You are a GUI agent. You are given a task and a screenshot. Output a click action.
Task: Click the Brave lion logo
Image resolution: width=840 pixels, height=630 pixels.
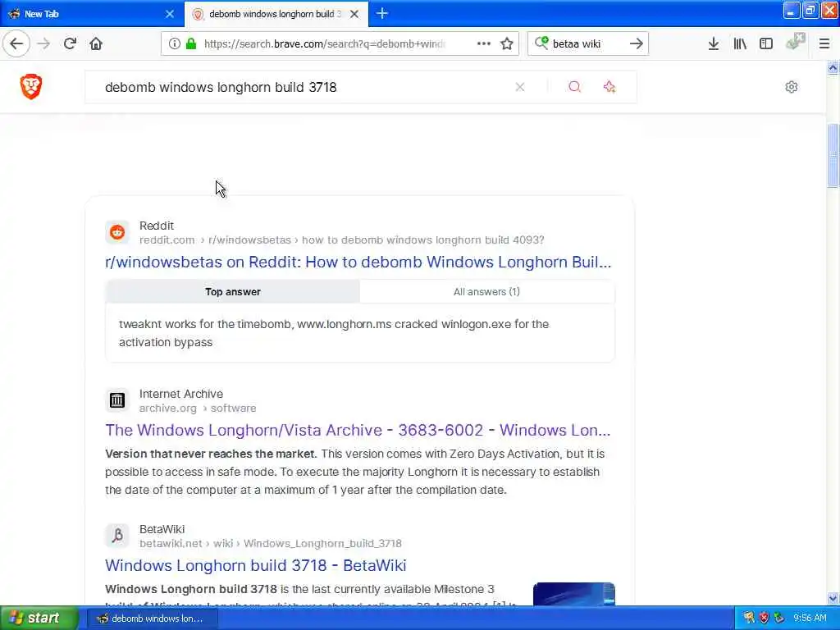[x=31, y=86]
